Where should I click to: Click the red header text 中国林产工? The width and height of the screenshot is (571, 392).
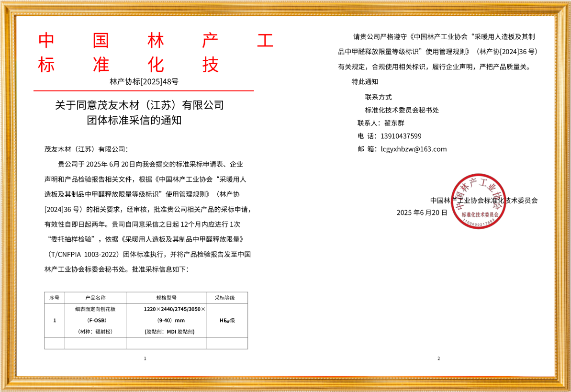click(156, 41)
